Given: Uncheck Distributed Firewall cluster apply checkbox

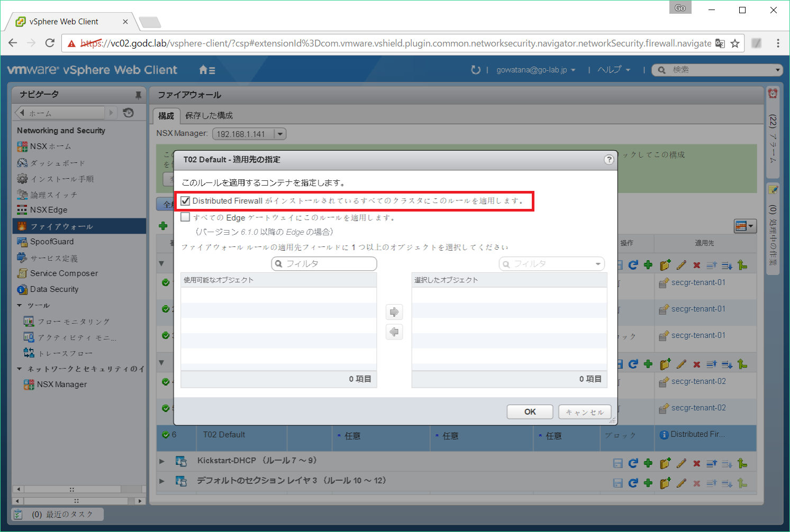Looking at the screenshot, I should point(185,201).
